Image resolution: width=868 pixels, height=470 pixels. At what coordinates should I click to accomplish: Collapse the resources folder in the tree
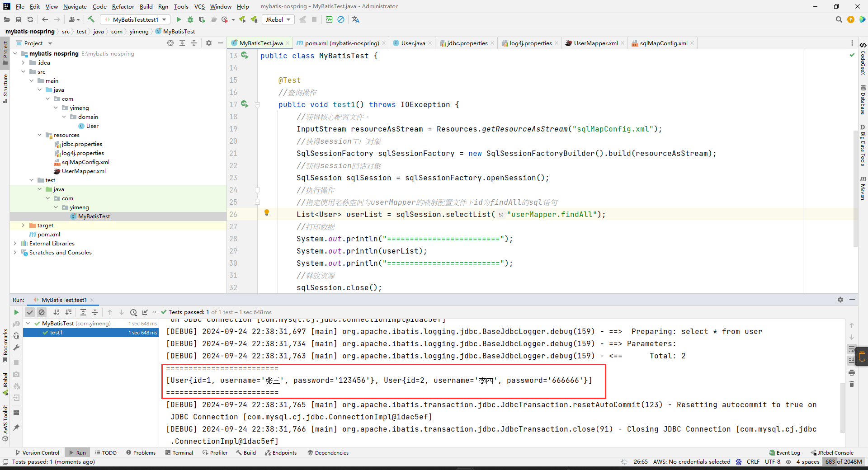tap(40, 135)
